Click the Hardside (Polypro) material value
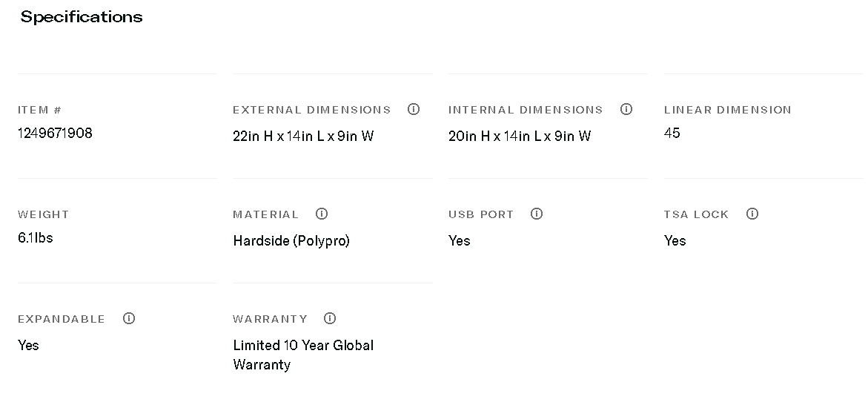Image resolution: width=868 pixels, height=408 pixels. [x=291, y=241]
